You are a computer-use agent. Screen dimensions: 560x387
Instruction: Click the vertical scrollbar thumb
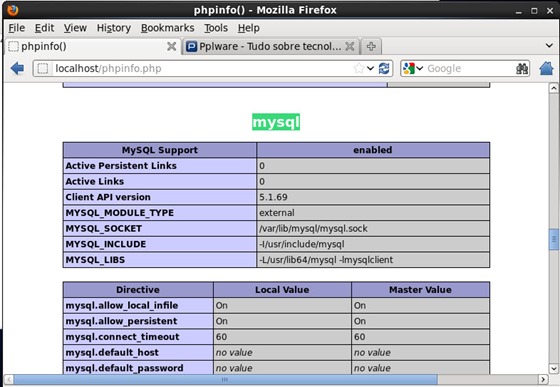click(554, 239)
